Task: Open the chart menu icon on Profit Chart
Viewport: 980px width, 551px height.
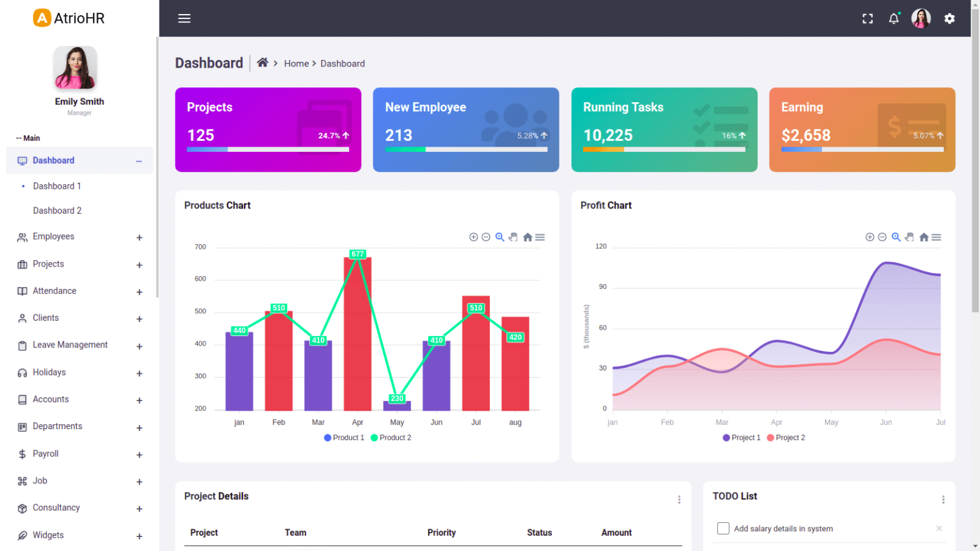Action: click(x=935, y=237)
